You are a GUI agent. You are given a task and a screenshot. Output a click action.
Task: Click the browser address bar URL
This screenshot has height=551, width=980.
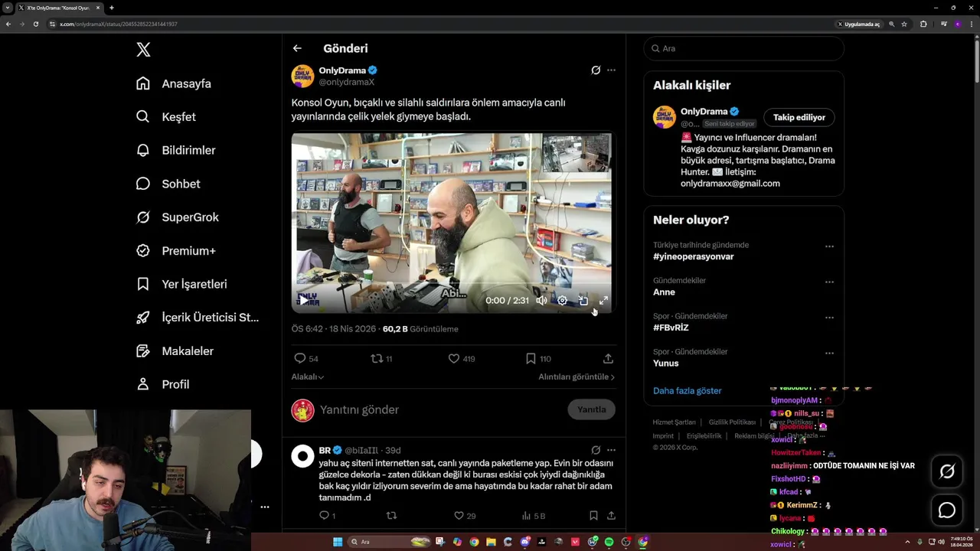click(x=119, y=24)
